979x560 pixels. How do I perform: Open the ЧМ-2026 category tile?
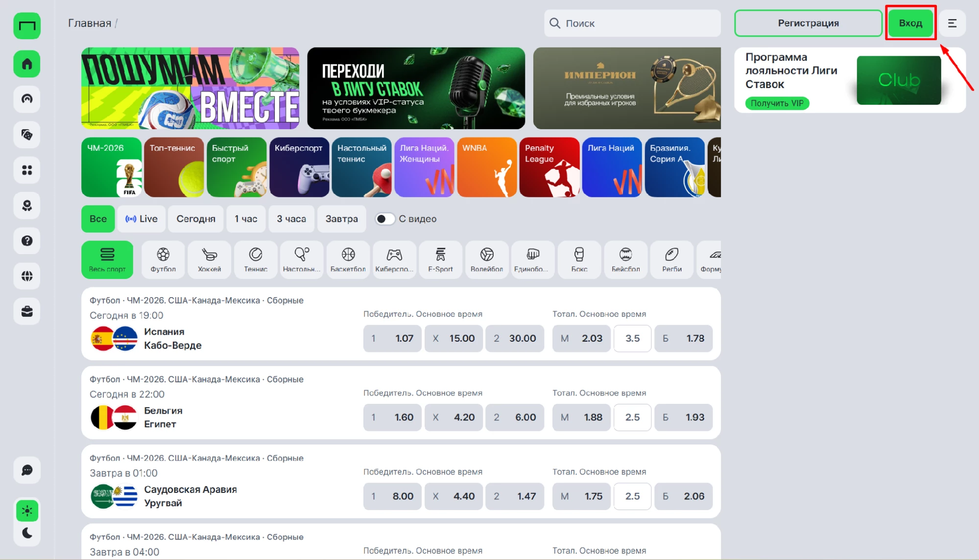(x=111, y=167)
